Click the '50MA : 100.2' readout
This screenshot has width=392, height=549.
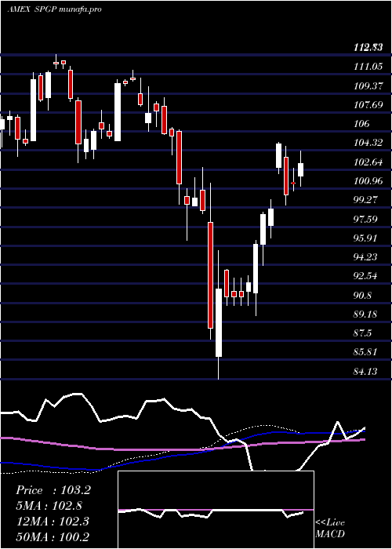[53, 536]
